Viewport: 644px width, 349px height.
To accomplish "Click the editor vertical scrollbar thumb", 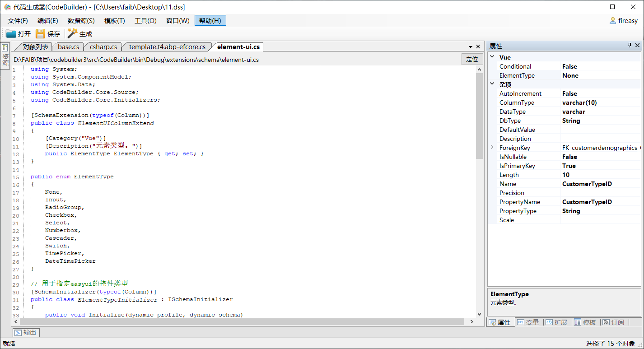I will click(479, 116).
